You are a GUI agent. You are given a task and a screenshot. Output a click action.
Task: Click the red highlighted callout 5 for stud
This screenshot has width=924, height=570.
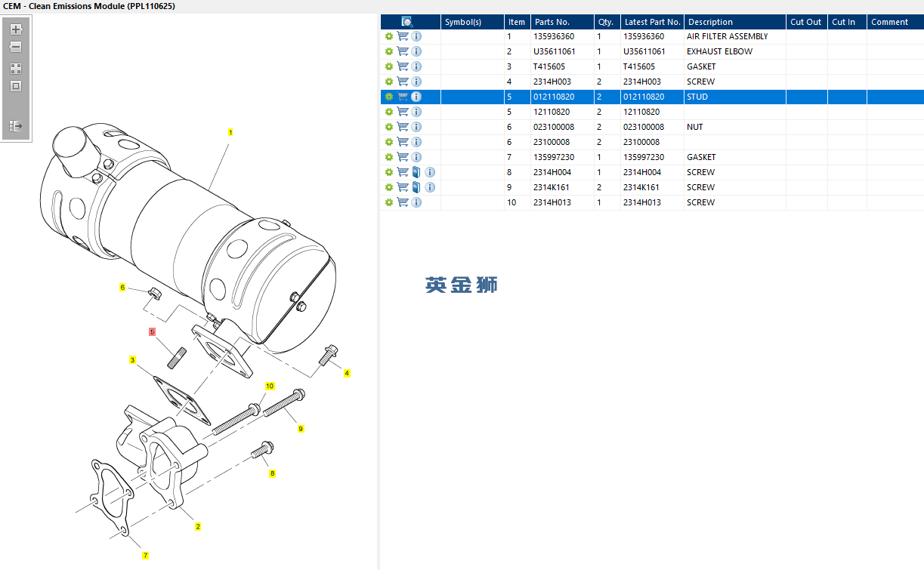click(x=152, y=331)
